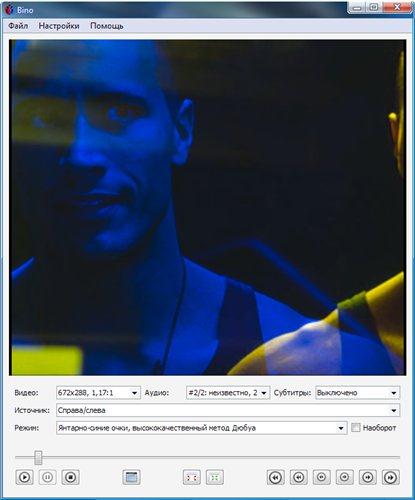
Task: Click the green arrows icon button
Action: tap(215, 477)
